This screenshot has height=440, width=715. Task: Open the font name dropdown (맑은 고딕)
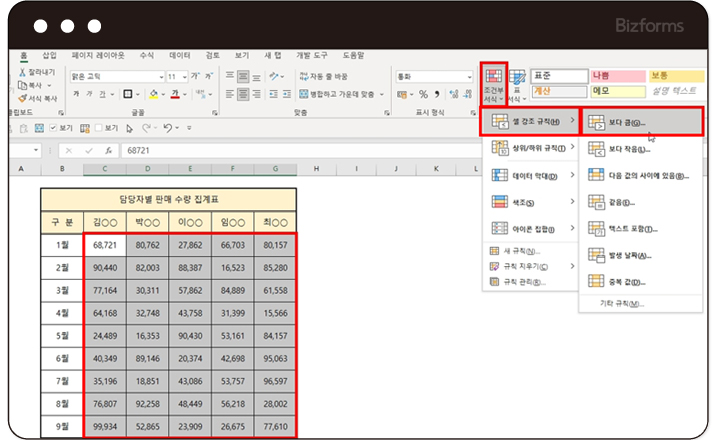[160, 76]
